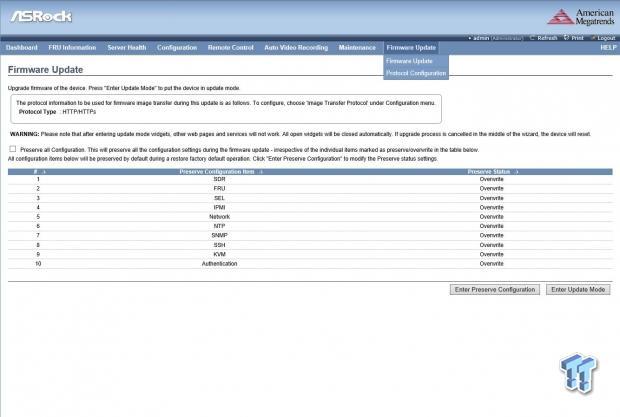Select the FRU row item
Viewport: 620px width, 417px height.
[x=219, y=189]
